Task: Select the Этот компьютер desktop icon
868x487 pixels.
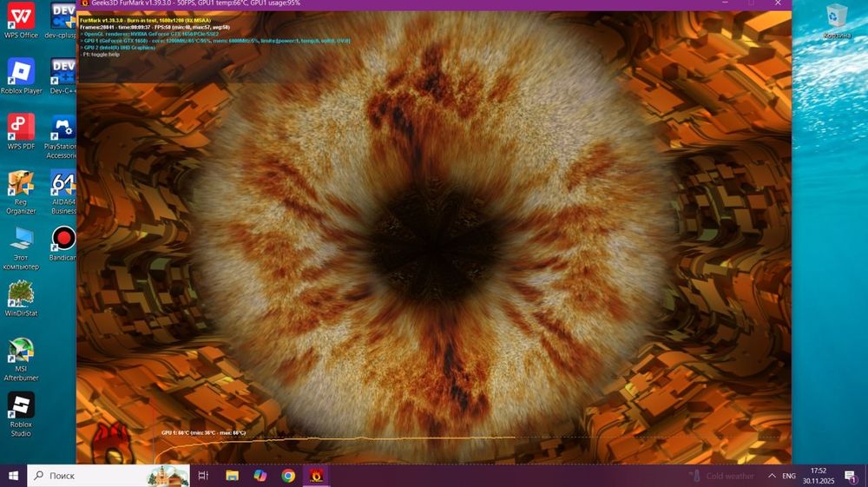Action: [x=21, y=248]
